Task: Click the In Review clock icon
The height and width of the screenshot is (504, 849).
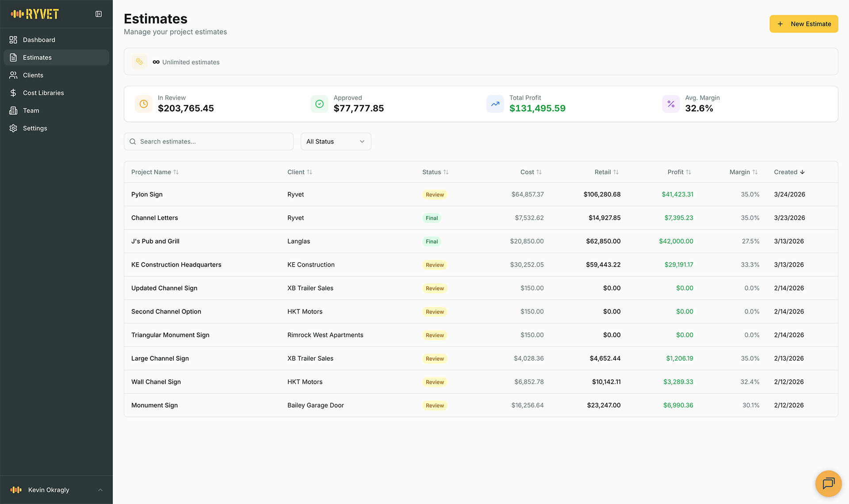Action: 144,104
